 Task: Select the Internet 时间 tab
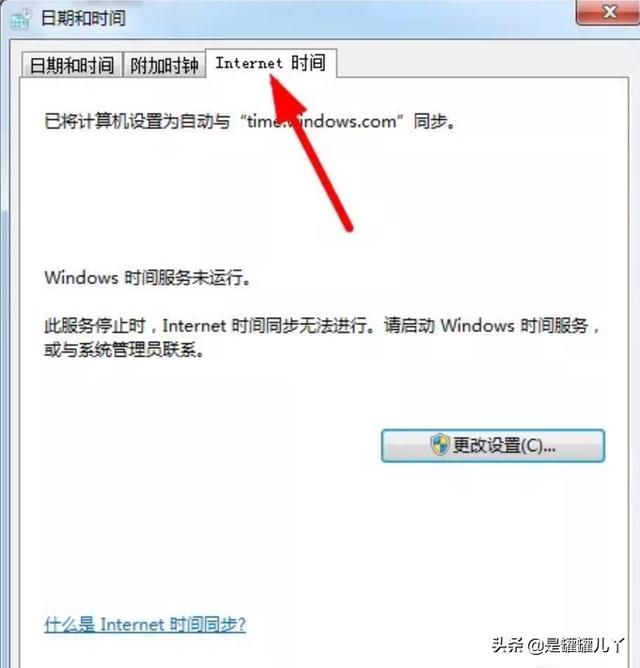tap(271, 63)
